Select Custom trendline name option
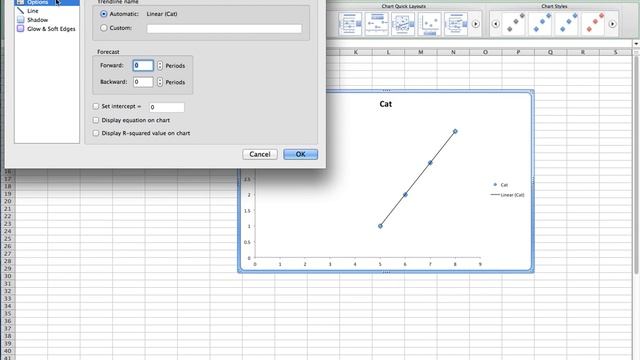 [104, 28]
